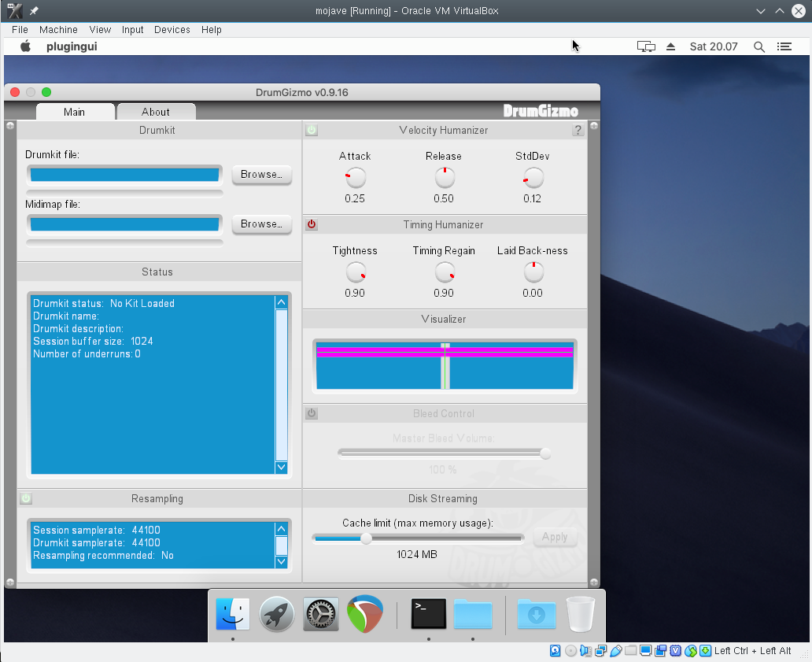Click the 'Drumkit status: No Kit Loaded' line
The height and width of the screenshot is (662, 812).
click(x=104, y=304)
